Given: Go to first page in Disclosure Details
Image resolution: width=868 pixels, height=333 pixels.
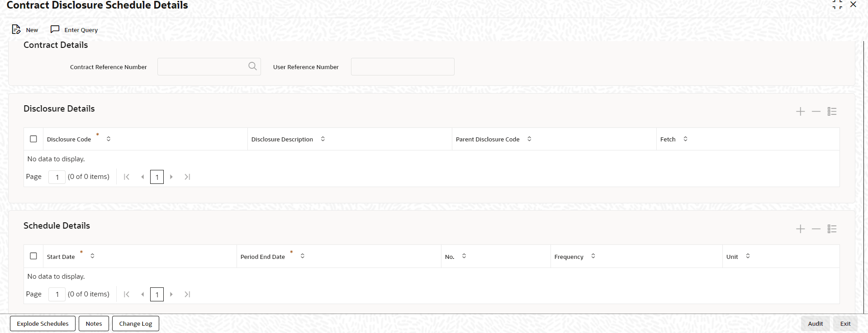Looking at the screenshot, I should [127, 177].
